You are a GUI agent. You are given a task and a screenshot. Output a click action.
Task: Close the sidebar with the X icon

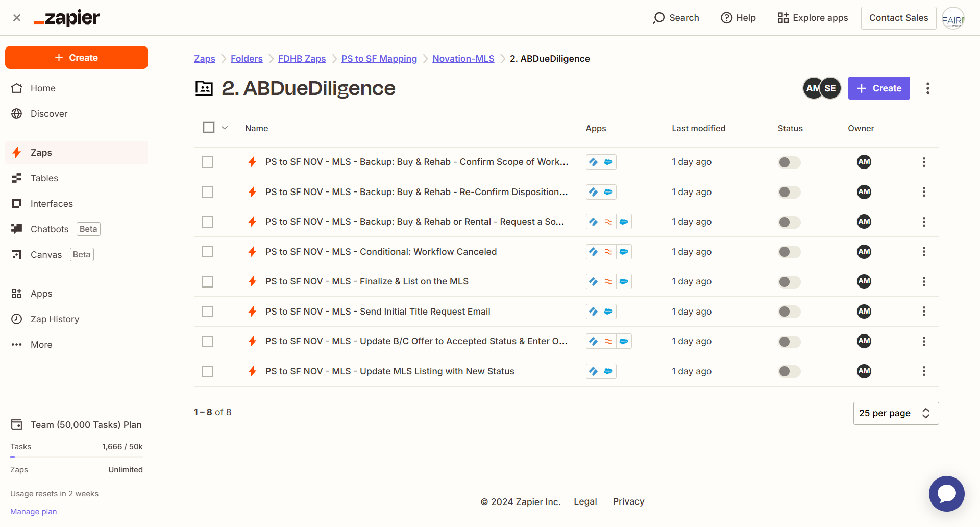17,18
